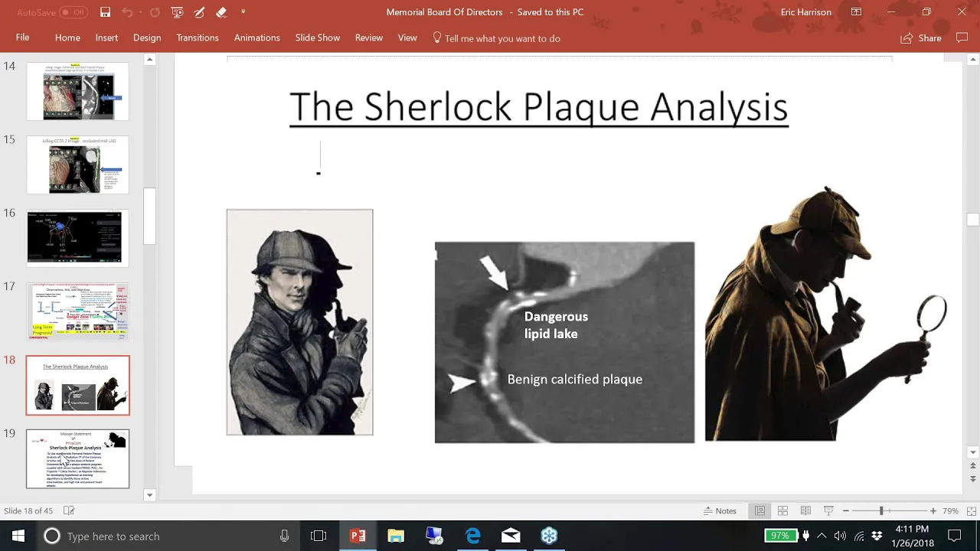Start slide show from beginning icon

(x=178, y=12)
